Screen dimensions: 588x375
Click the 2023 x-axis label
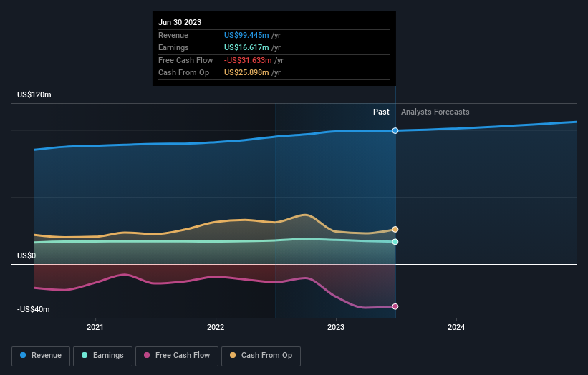pyautogui.click(x=336, y=327)
